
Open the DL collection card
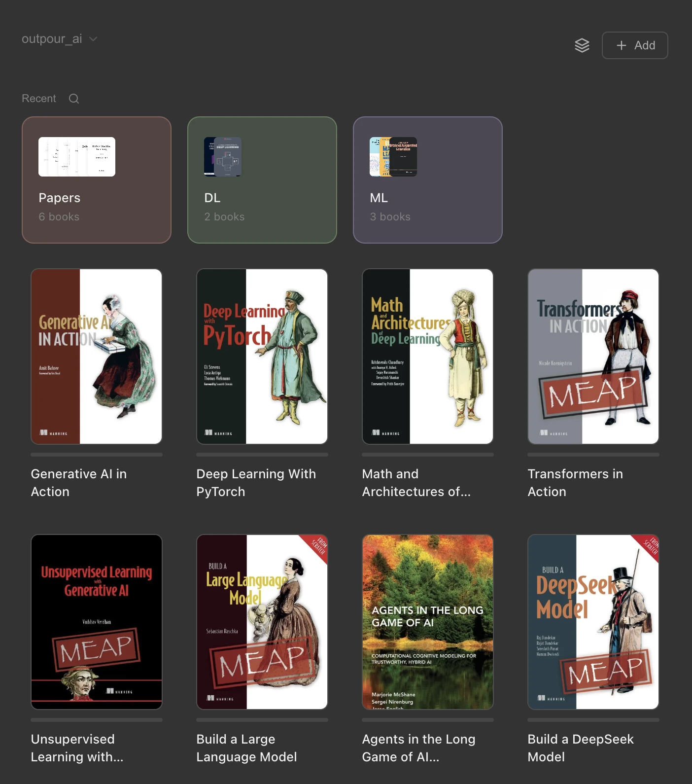pyautogui.click(x=262, y=180)
